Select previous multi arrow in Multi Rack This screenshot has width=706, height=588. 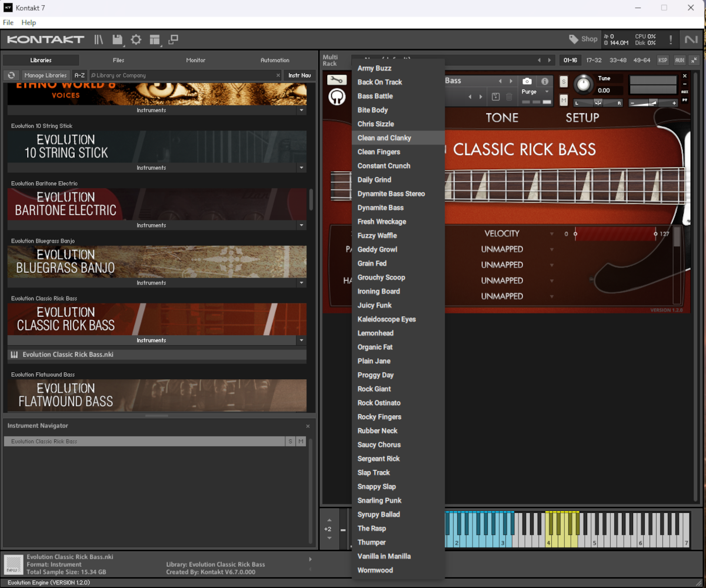coord(539,60)
